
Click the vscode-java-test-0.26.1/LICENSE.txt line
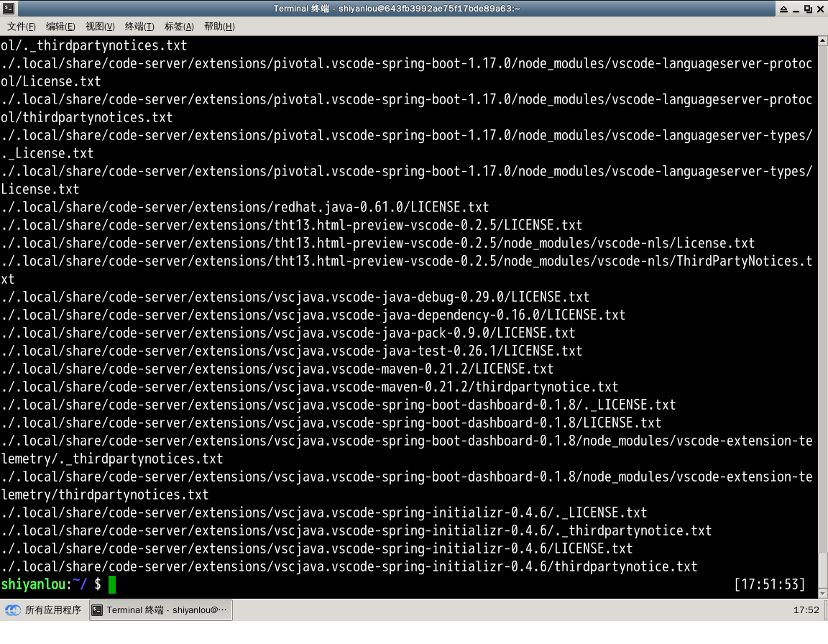(x=292, y=351)
